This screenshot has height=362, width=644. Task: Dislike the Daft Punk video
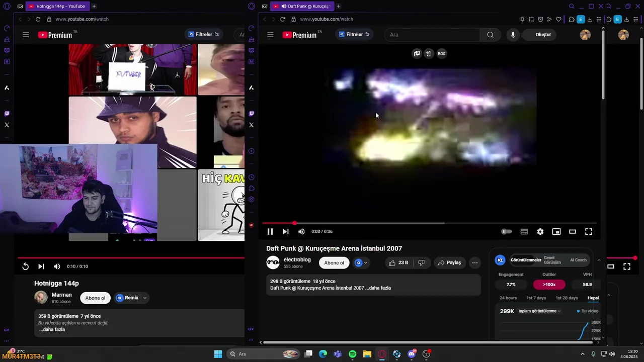pyautogui.click(x=422, y=262)
